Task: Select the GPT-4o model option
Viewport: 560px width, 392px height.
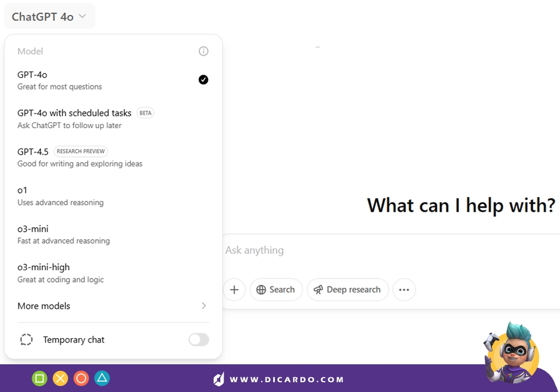Action: coord(113,80)
